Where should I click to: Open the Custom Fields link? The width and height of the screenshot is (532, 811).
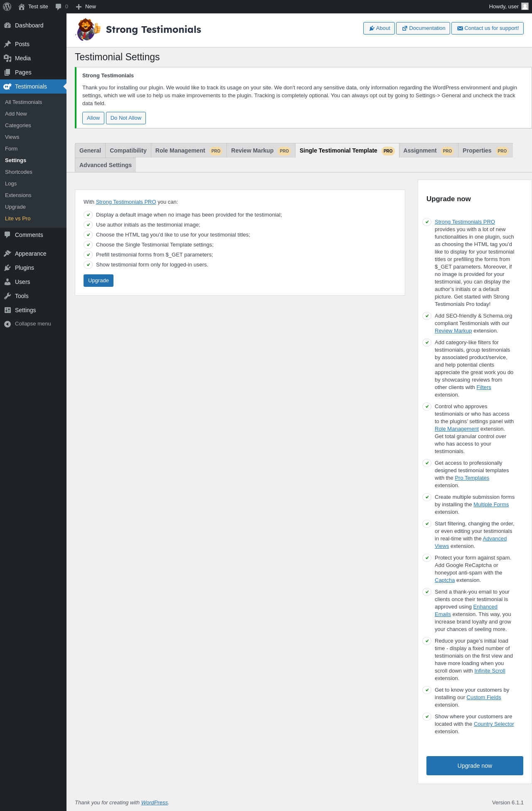point(484,698)
